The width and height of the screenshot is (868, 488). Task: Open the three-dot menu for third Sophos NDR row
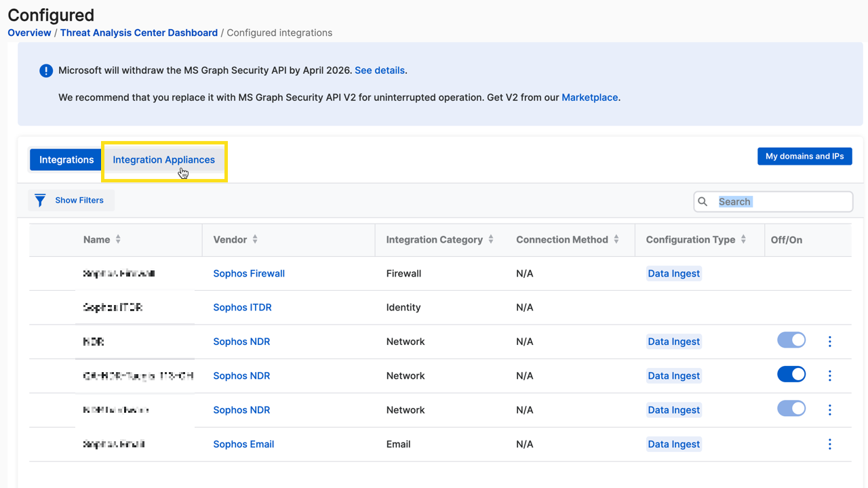tap(830, 410)
